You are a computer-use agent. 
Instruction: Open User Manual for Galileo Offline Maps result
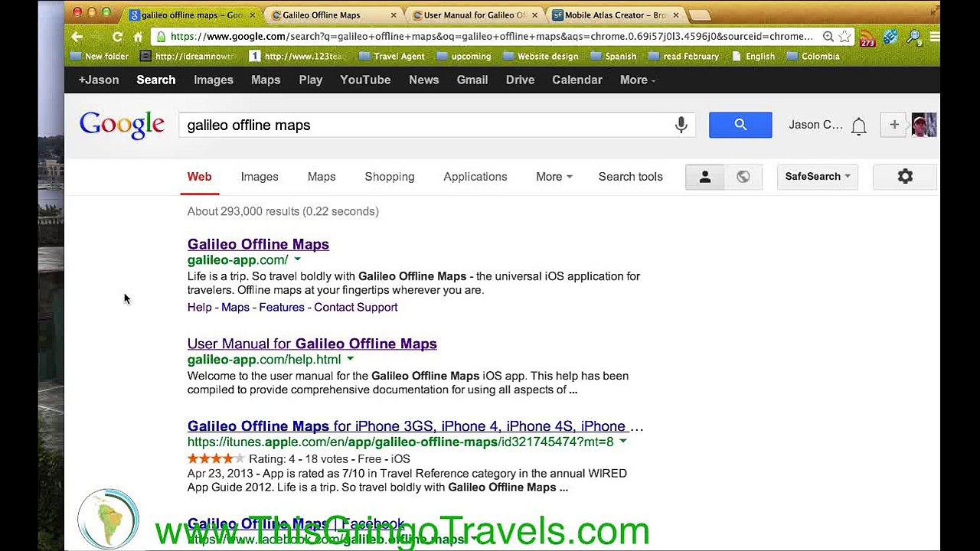(x=312, y=344)
